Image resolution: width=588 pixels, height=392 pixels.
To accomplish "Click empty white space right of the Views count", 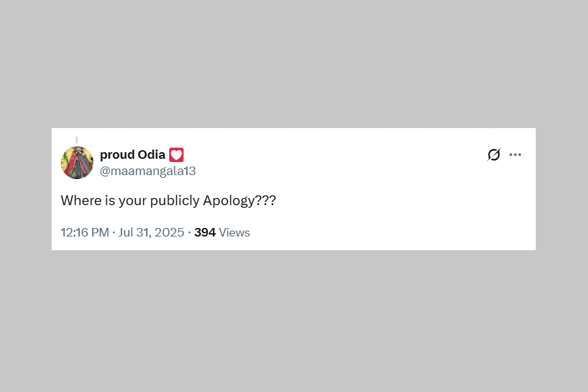I will point(392,233).
